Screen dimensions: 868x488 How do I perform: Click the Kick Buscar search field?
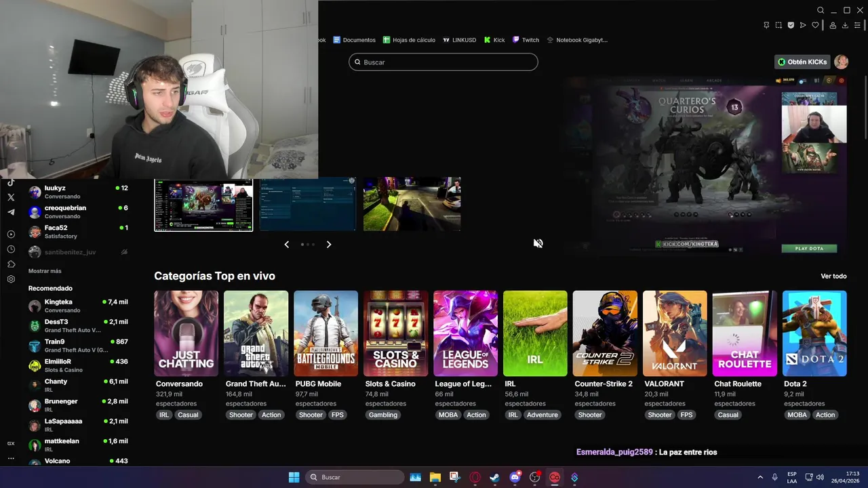443,62
